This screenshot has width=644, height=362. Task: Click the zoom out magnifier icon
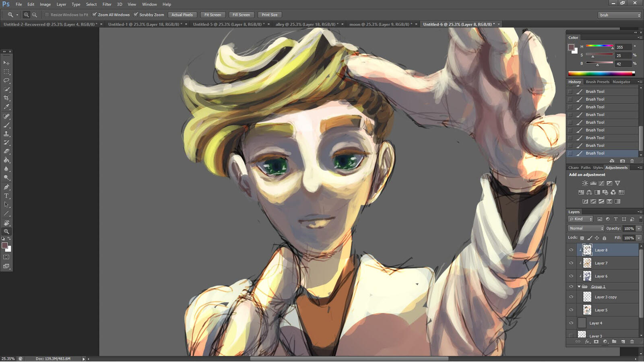pyautogui.click(x=35, y=15)
